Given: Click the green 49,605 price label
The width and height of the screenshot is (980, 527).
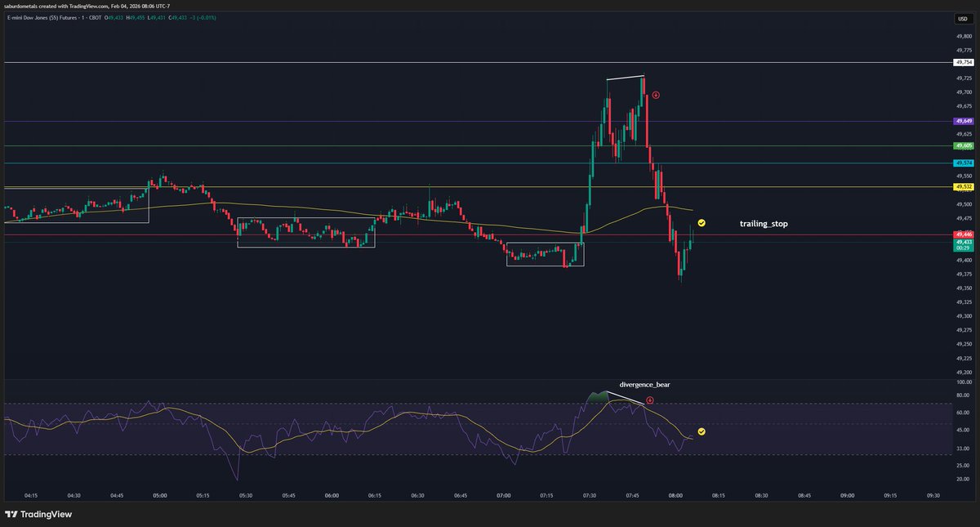Looking at the screenshot, I should click(x=964, y=146).
